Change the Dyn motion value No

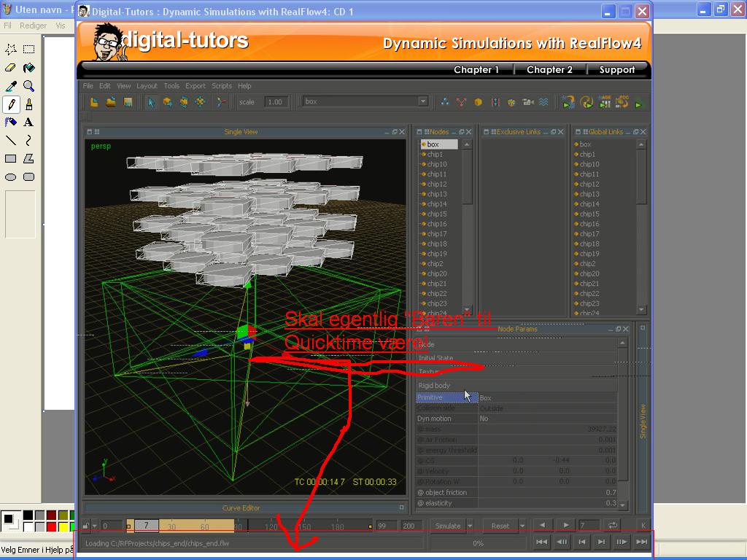[x=547, y=419]
